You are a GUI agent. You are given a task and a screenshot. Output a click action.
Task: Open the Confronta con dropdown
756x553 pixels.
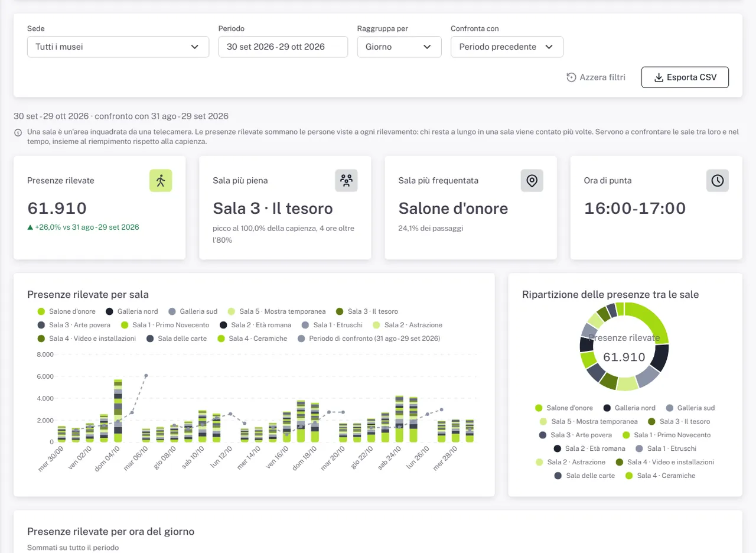point(507,47)
